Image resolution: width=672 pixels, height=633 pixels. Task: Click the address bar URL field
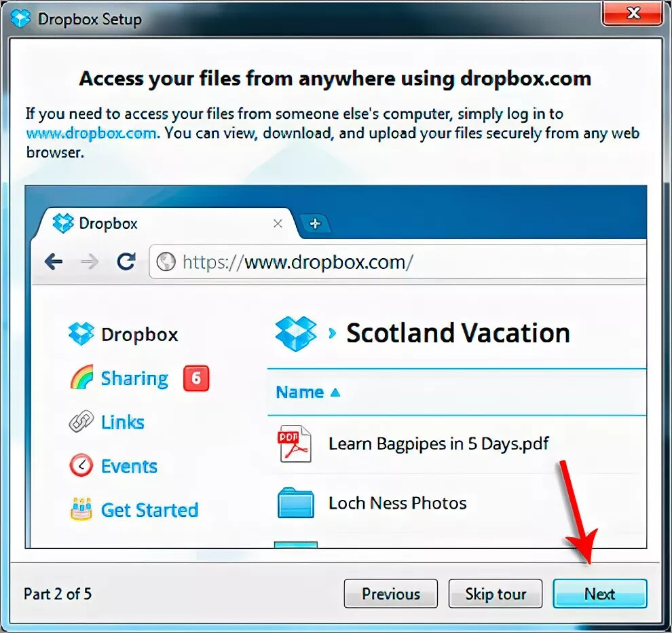coord(398,262)
